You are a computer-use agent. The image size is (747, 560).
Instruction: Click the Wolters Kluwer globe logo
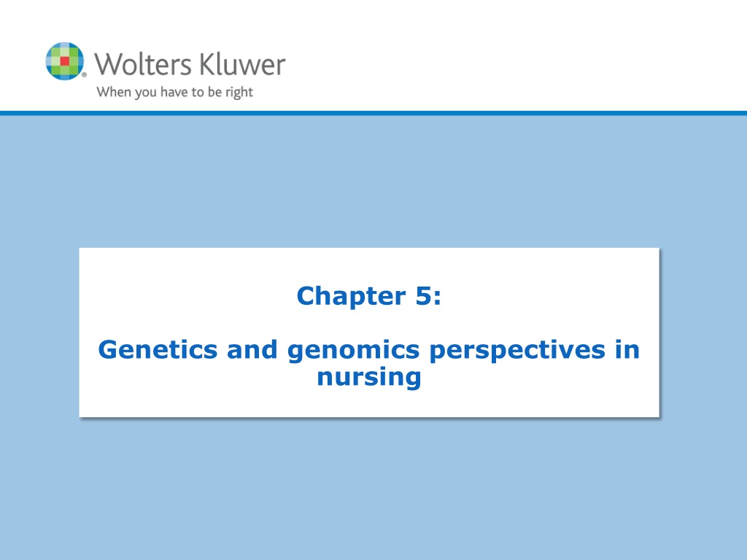(x=65, y=61)
